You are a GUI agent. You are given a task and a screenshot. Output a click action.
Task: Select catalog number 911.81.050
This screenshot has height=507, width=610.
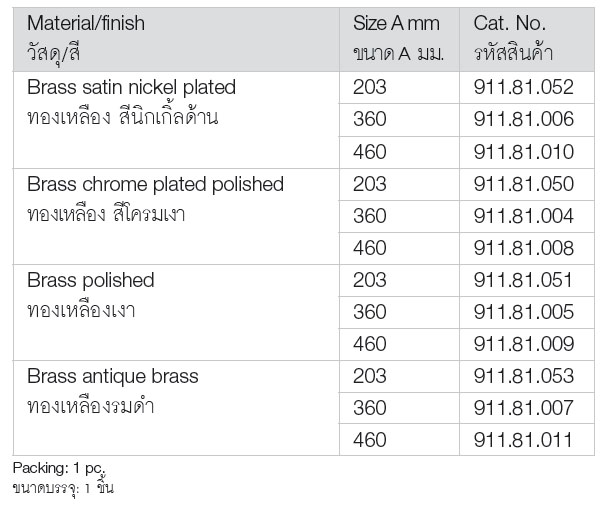(x=523, y=184)
